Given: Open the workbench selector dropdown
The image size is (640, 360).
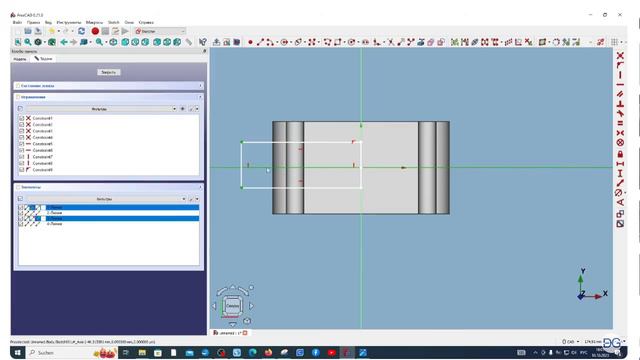Looking at the screenshot, I should click(160, 31).
